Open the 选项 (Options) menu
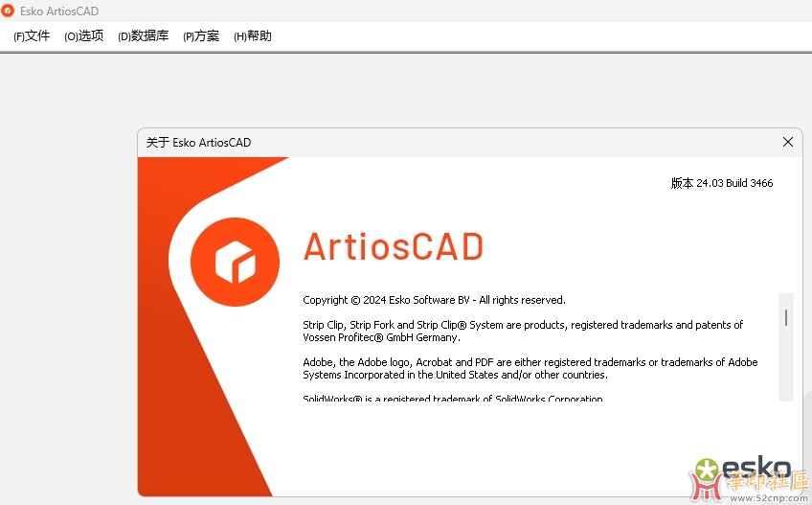812x505 pixels. pos(84,35)
